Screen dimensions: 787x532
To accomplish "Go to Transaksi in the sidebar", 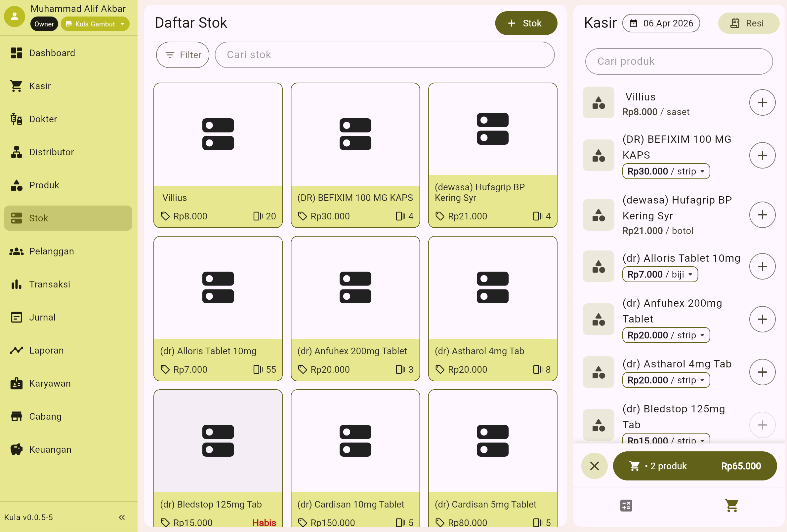I will (x=50, y=284).
